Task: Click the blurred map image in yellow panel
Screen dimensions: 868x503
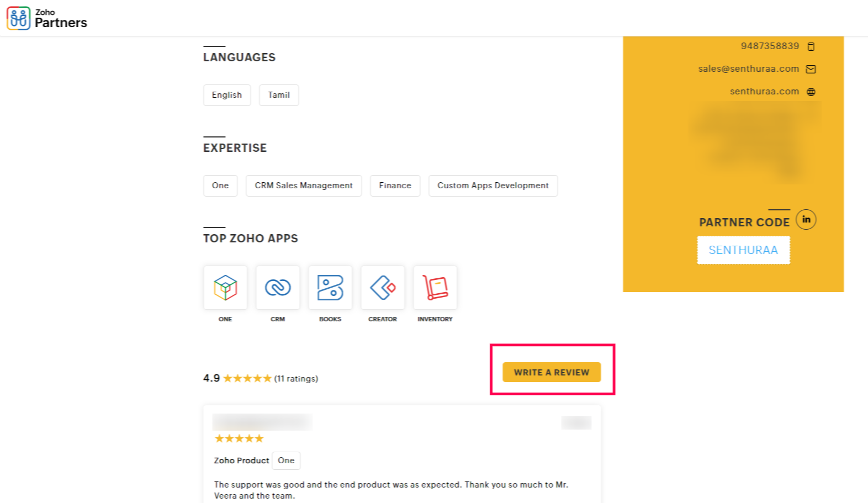Action: 754,144
